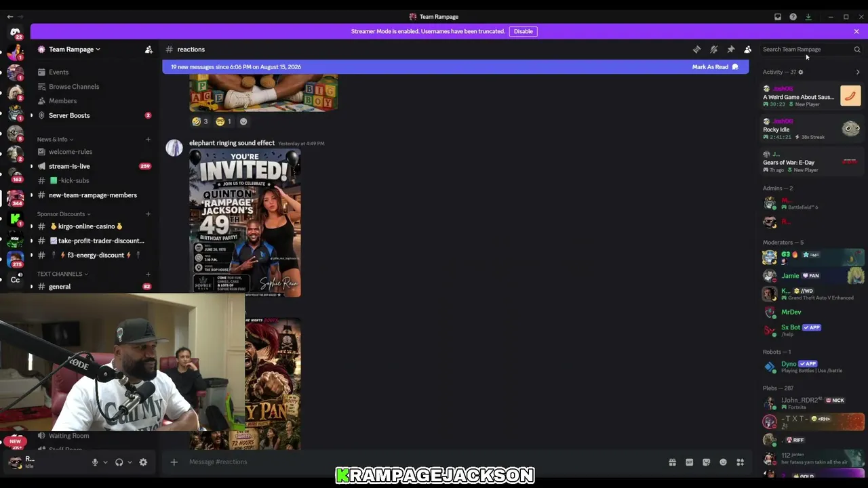Expand the Activity section arrow
This screenshot has width=868, height=488.
[858, 72]
